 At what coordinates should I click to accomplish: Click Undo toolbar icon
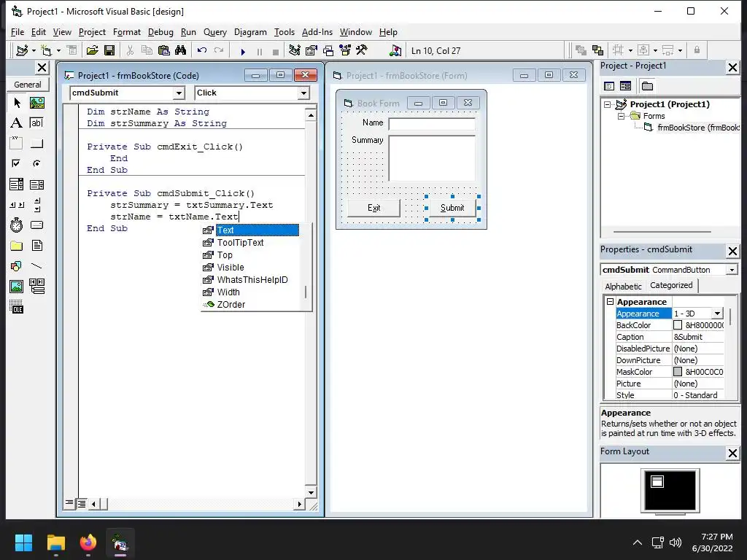[x=202, y=50]
